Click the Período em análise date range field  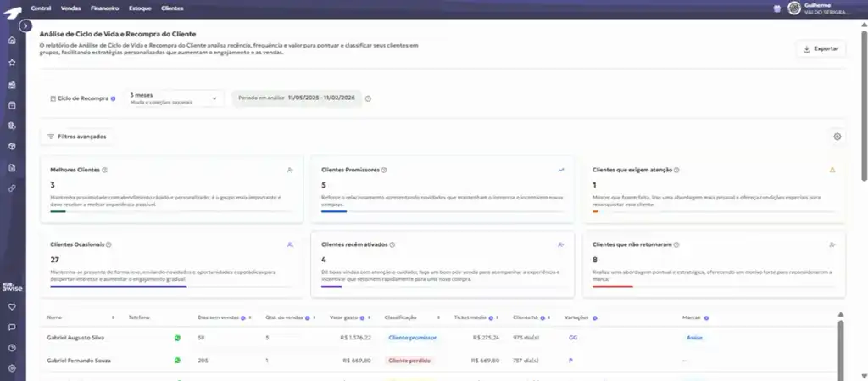tap(297, 98)
